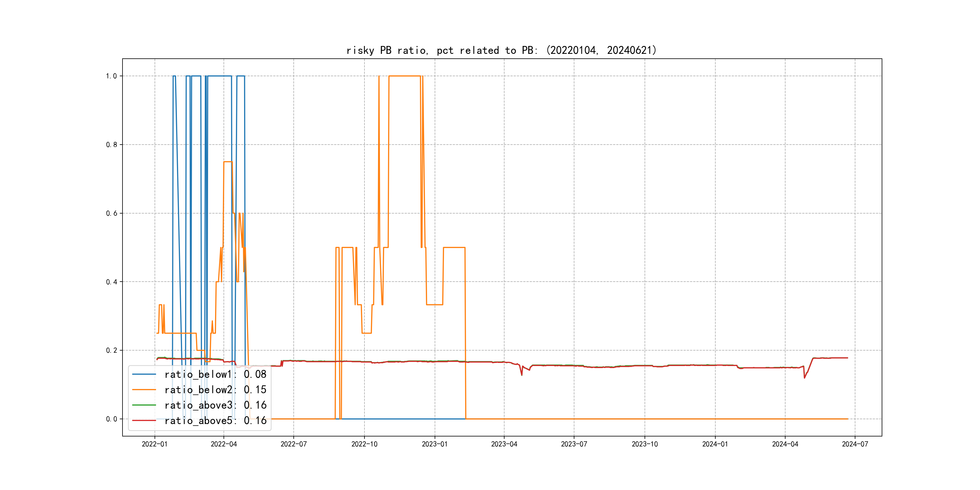Image resolution: width=980 pixels, height=490 pixels.
Task: Click the blue ratio_below1 legend line swatch
Action: [x=144, y=374]
